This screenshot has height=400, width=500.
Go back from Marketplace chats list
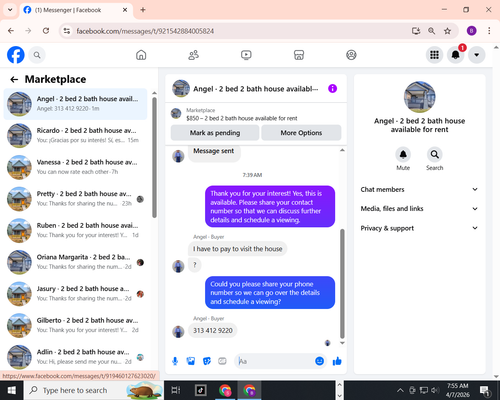[14, 79]
